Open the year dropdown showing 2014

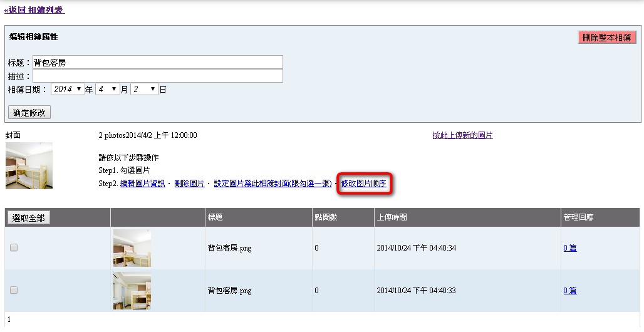coord(68,90)
